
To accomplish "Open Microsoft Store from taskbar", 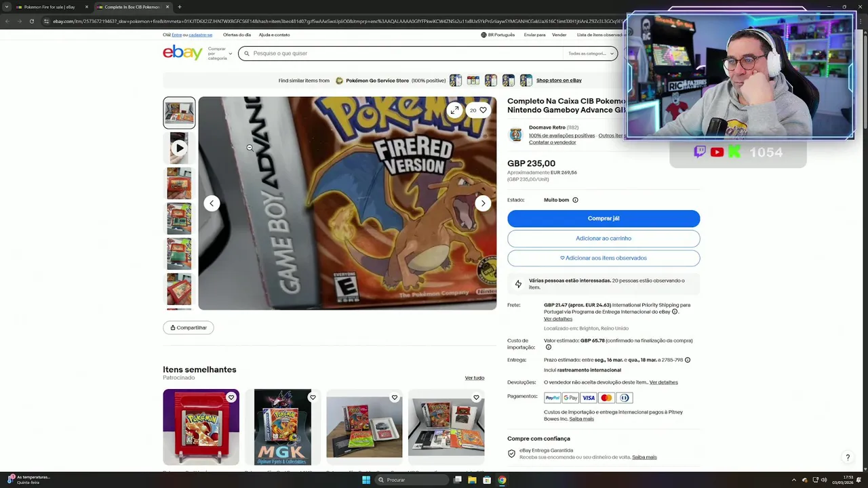I will (x=487, y=480).
